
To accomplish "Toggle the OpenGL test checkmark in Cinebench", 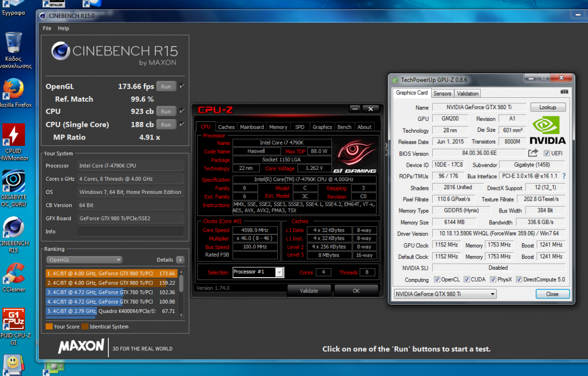I will pyautogui.click(x=182, y=86).
